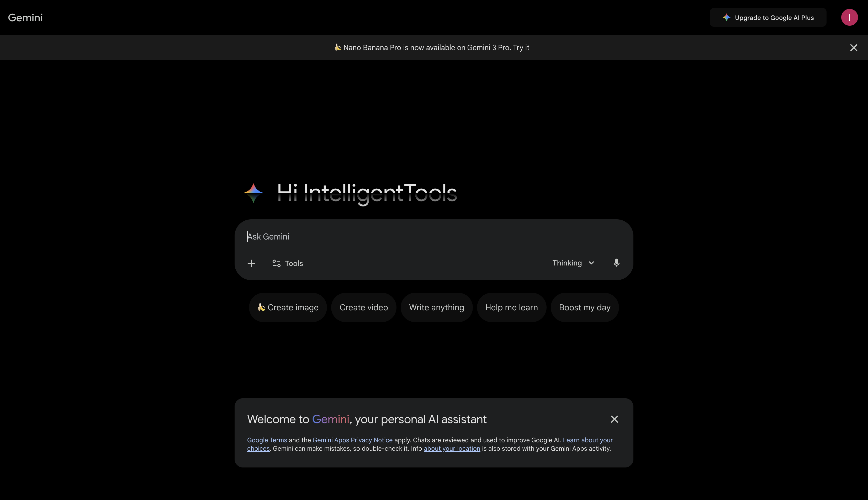The height and width of the screenshot is (500, 868).
Task: Select the profile avatar in the top right
Action: [x=849, y=17]
